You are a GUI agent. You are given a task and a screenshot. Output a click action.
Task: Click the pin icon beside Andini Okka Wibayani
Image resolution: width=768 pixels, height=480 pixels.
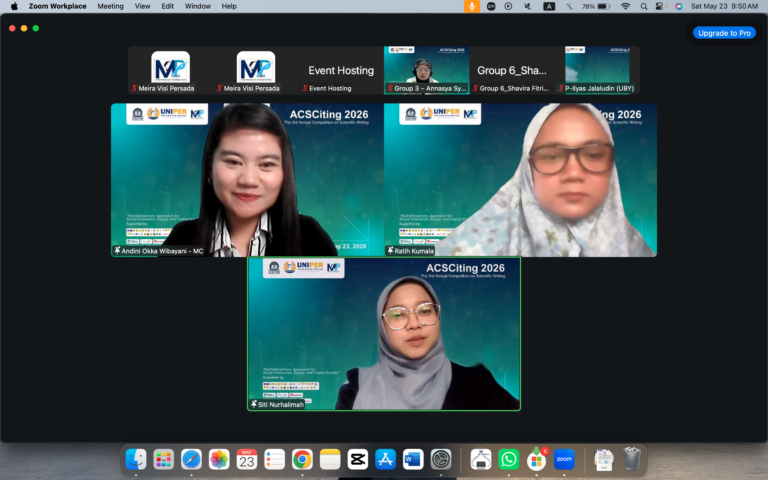(x=118, y=250)
